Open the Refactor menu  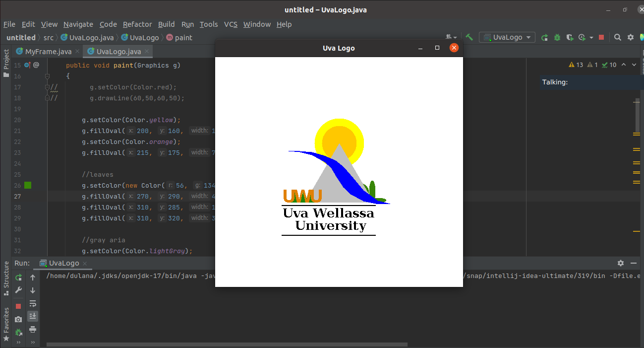[x=137, y=24]
